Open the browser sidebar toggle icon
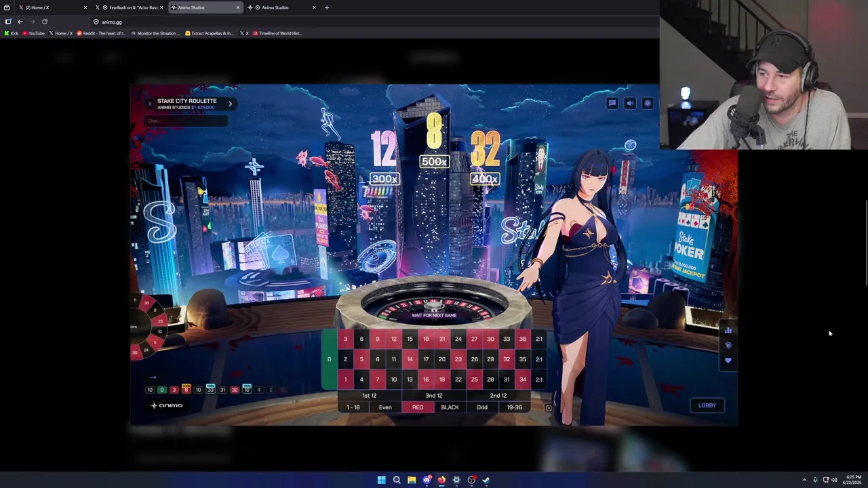Viewport: 868px width, 488px height. (x=8, y=22)
